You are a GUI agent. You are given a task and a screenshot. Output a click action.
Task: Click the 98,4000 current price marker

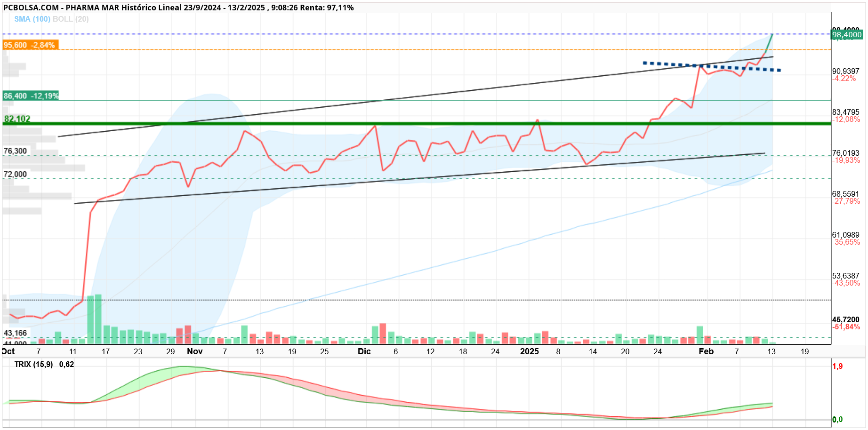[847, 35]
